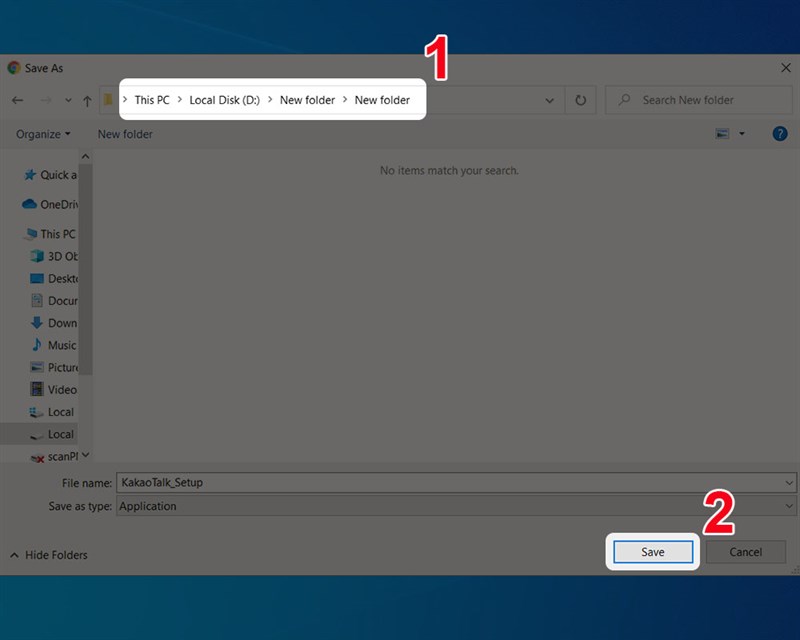The image size is (800, 640).
Task: Open Help via the question mark icon
Action: (780, 133)
